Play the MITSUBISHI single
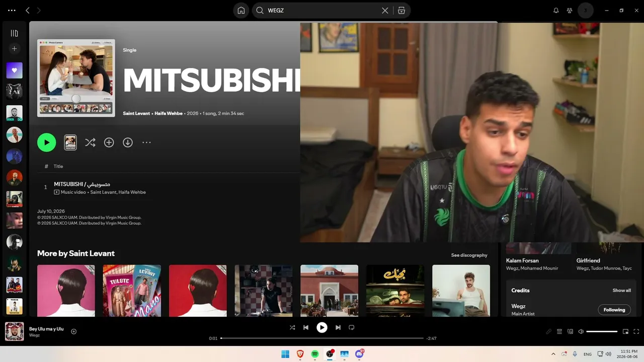Screen dimensions: 644x362 click(46, 142)
